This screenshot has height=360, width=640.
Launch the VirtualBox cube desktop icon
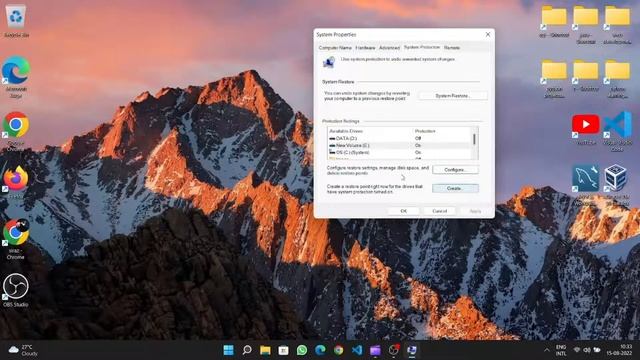coord(616,184)
